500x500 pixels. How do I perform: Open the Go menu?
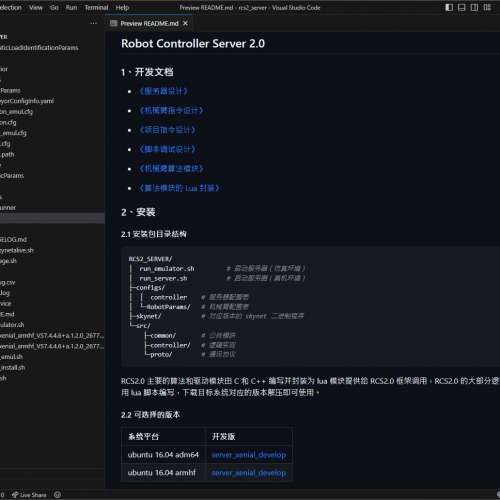[x=54, y=7]
